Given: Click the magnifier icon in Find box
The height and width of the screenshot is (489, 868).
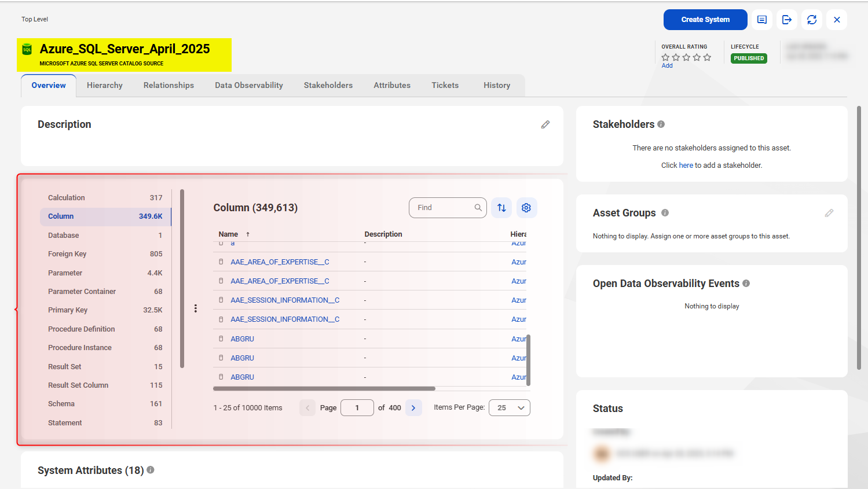Looking at the screenshot, I should click(x=478, y=208).
